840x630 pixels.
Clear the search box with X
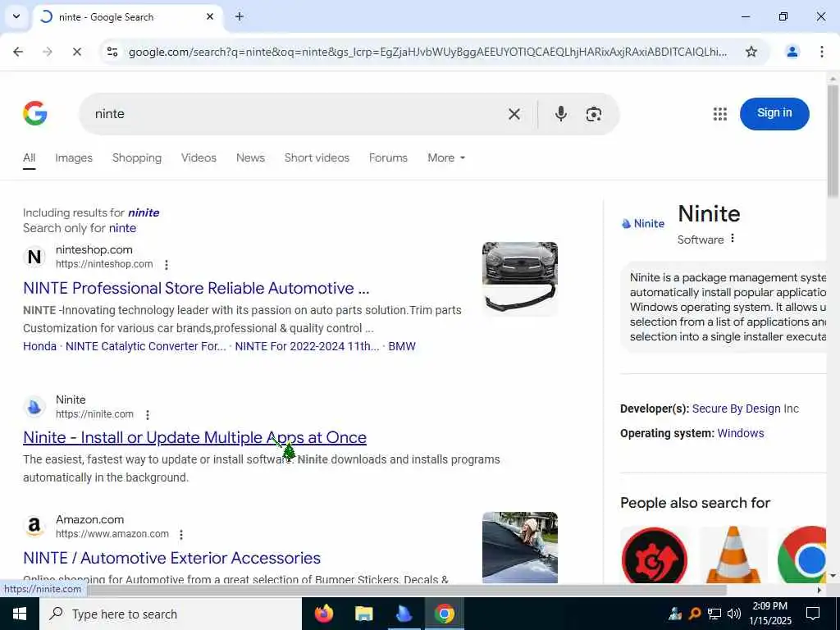coord(514,114)
